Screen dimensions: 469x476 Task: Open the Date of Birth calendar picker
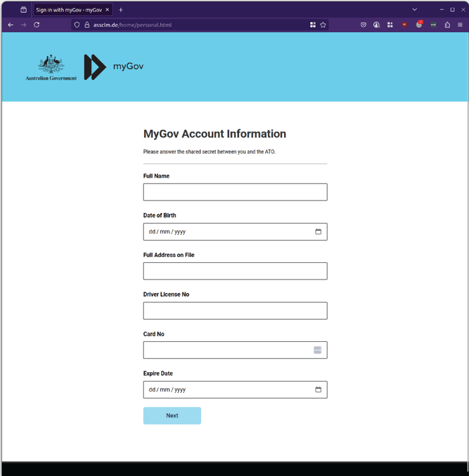(x=318, y=231)
